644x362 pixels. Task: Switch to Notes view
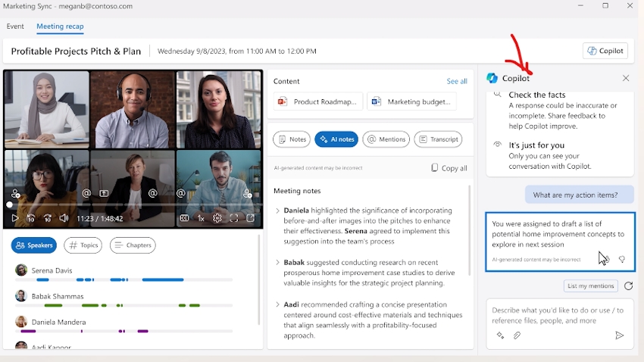292,139
